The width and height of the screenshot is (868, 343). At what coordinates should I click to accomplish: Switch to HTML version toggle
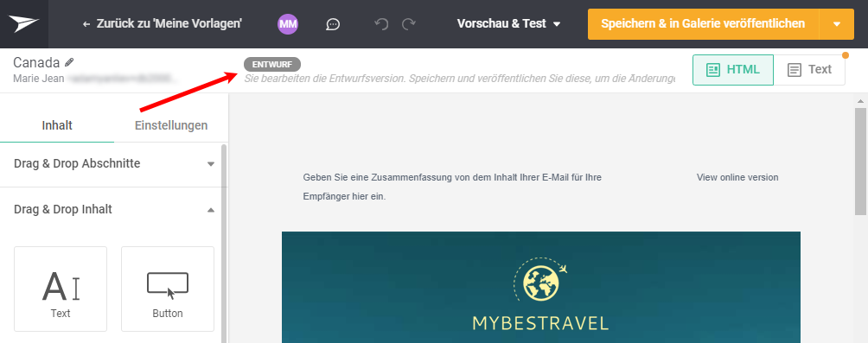[x=733, y=70]
